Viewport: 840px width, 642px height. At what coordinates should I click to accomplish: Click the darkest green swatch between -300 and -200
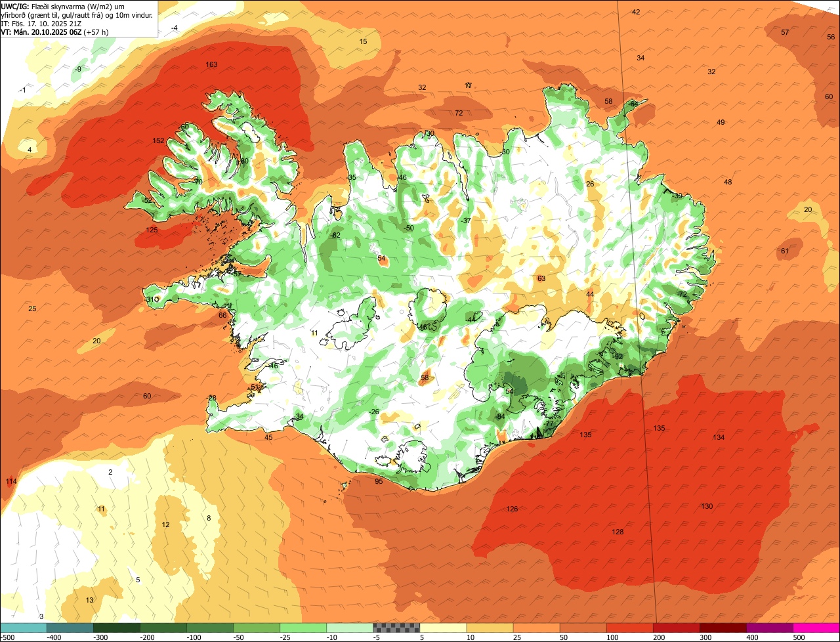(x=117, y=628)
